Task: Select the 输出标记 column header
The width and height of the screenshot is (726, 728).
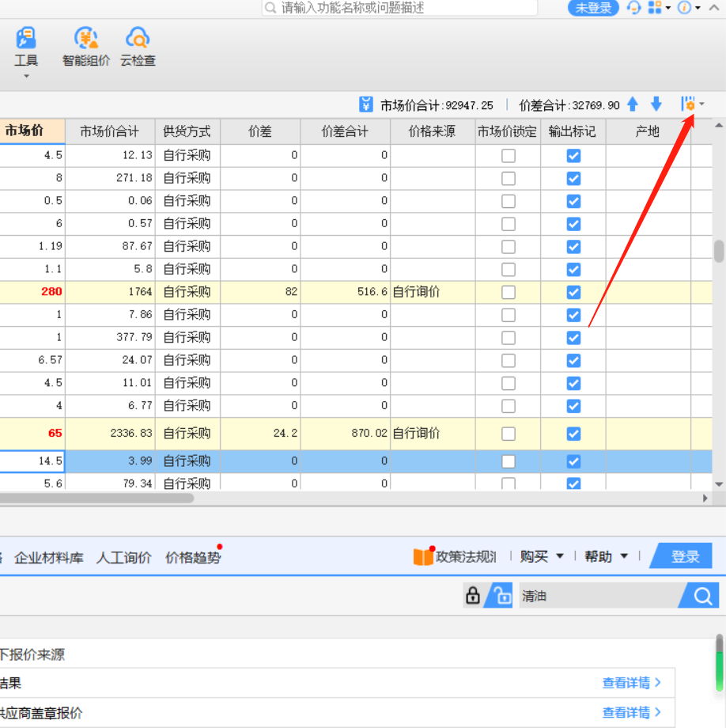Action: [x=573, y=131]
